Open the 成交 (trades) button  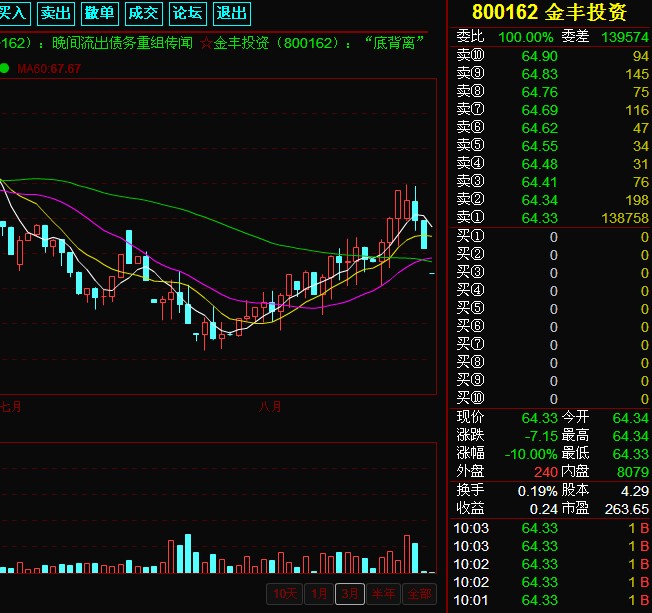[x=143, y=13]
